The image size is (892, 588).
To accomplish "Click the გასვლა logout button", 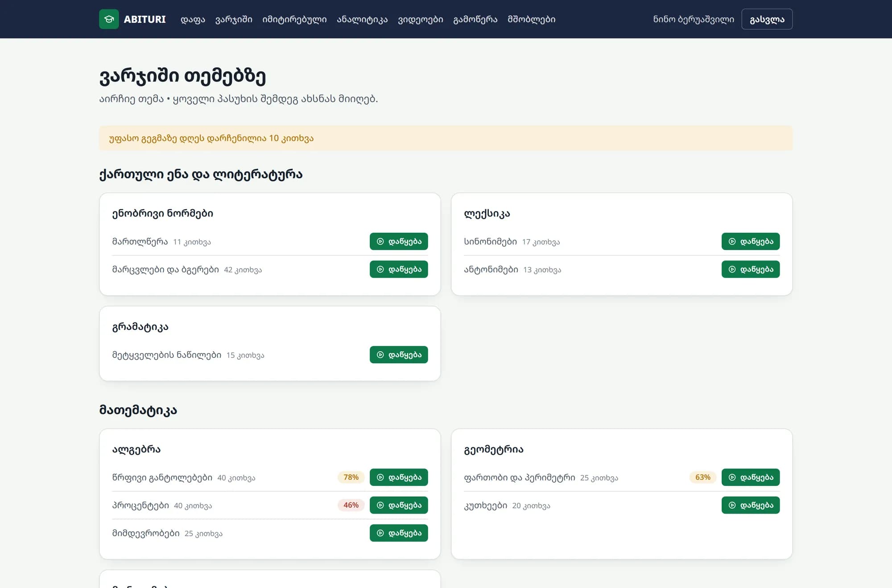I will point(767,19).
